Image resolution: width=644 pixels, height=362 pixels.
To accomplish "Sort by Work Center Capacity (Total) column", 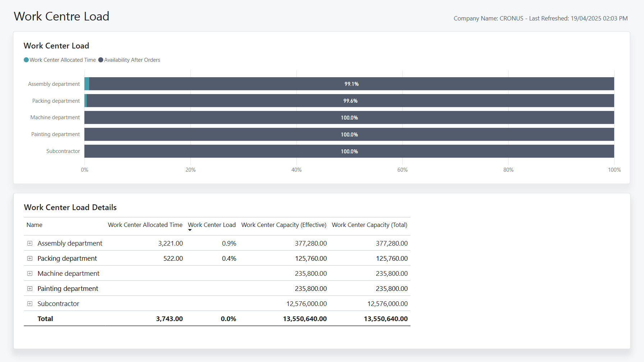I will 369,225.
